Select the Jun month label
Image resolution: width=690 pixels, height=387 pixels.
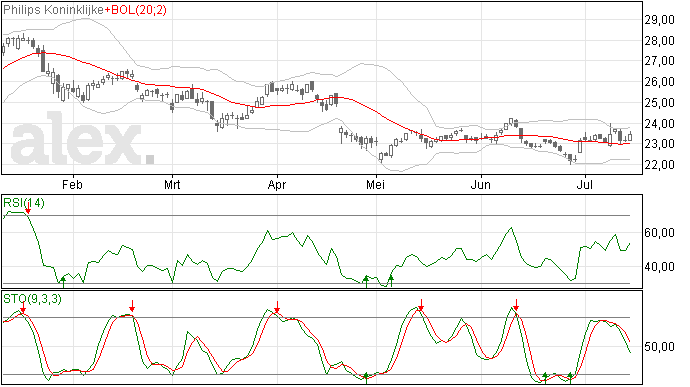coord(481,184)
